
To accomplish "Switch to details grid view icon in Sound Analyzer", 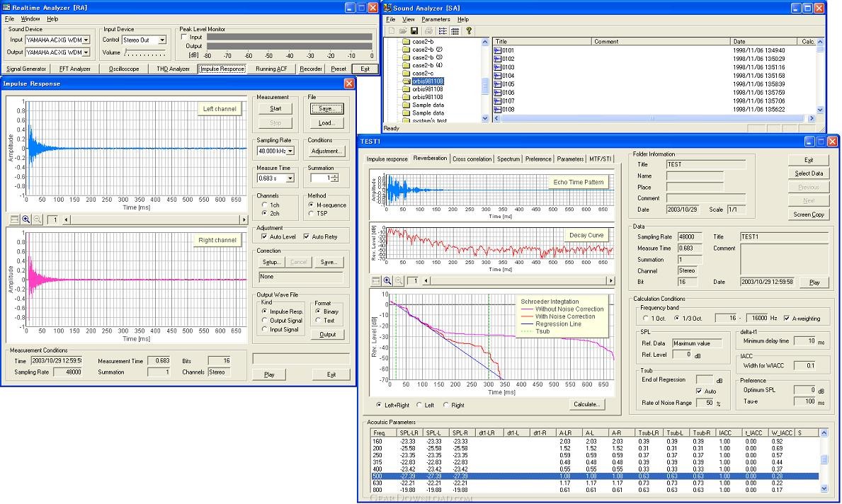I will 455,31.
